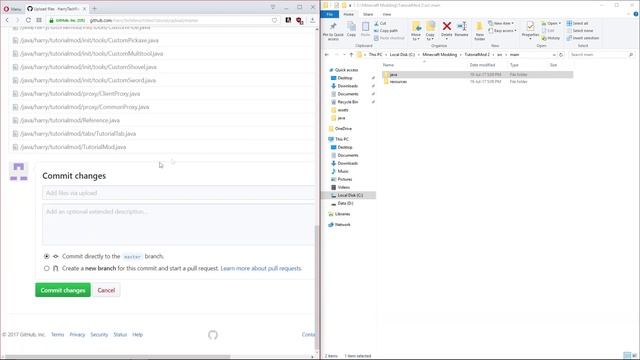Cancel the commit

point(106,290)
